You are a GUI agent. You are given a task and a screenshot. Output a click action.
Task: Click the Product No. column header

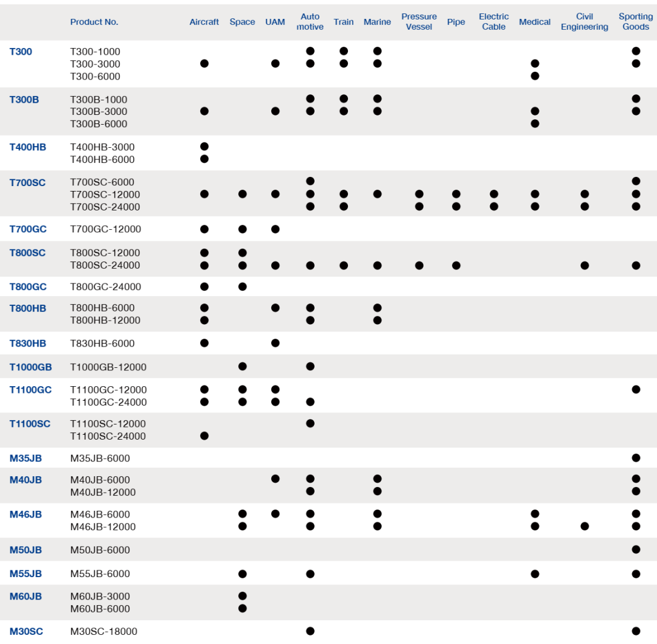click(94, 22)
